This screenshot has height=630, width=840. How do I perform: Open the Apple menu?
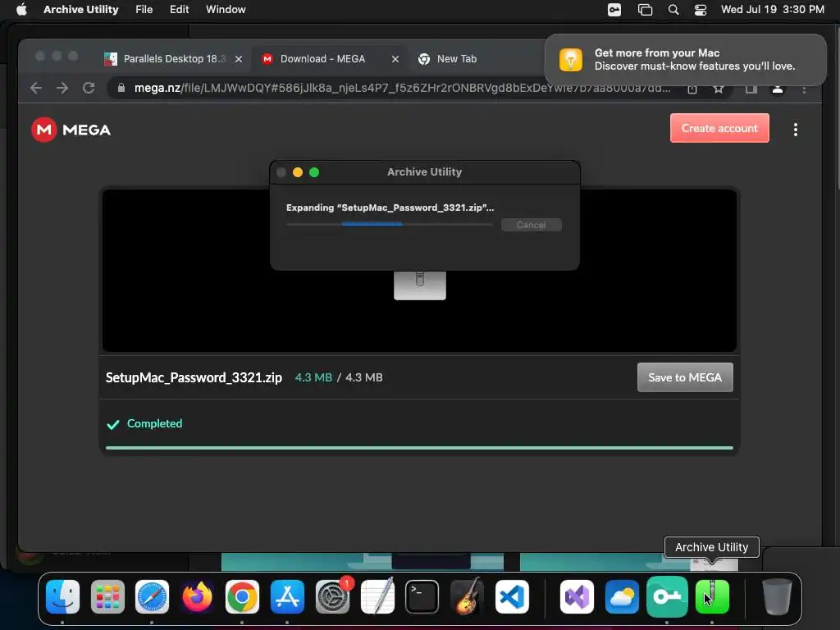coord(21,10)
